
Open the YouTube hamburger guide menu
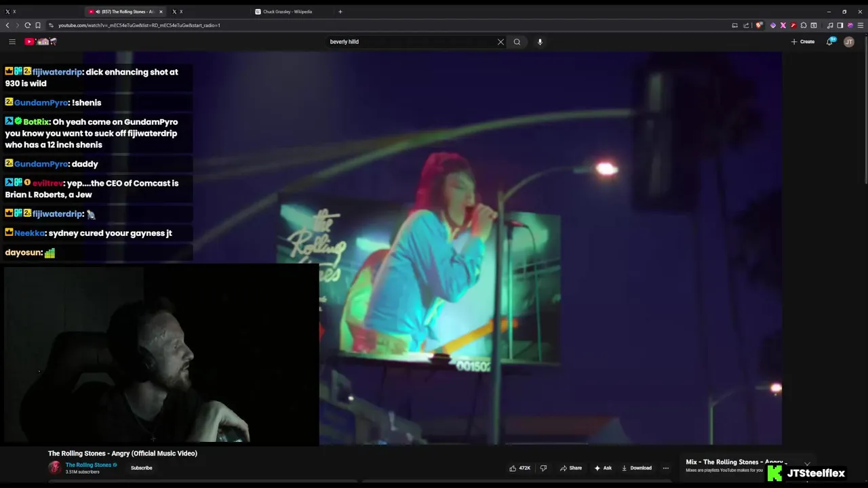tap(12, 41)
